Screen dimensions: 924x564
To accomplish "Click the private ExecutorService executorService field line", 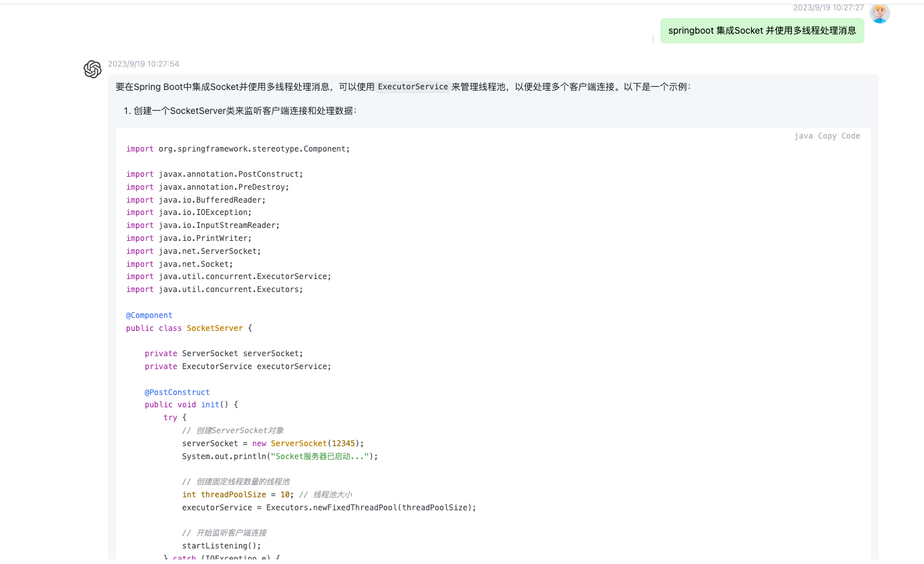I will point(238,367).
